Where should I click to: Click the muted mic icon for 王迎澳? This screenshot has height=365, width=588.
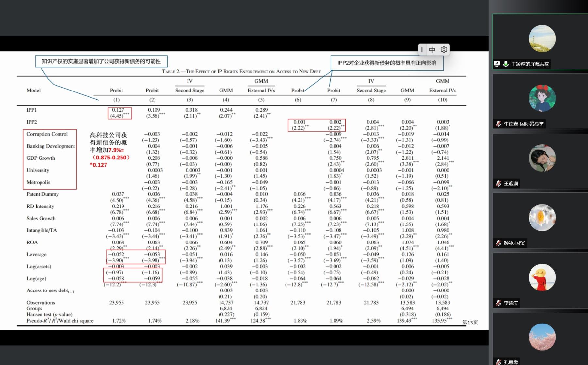[x=498, y=184]
